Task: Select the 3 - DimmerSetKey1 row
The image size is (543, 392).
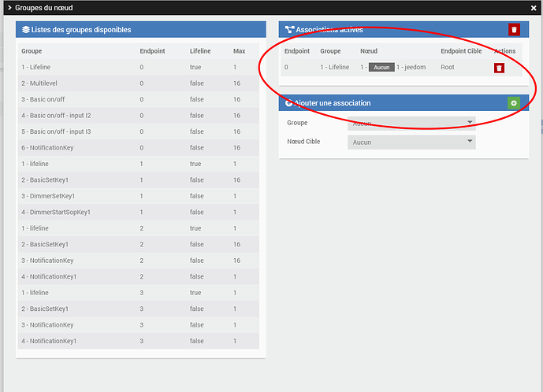Action: tap(139, 196)
